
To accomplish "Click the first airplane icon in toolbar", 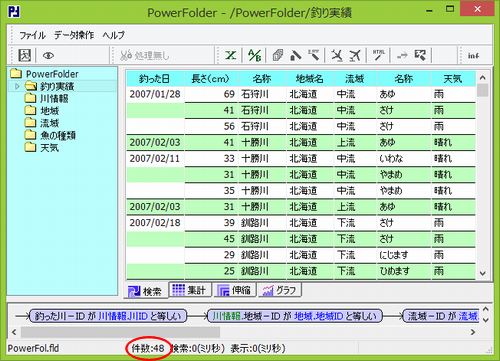I will pyautogui.click(x=337, y=55).
